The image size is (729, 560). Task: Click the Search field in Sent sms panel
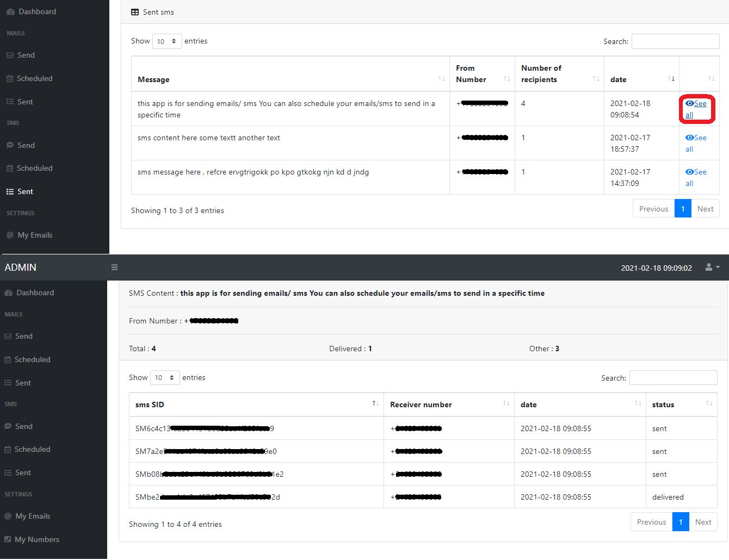(675, 41)
